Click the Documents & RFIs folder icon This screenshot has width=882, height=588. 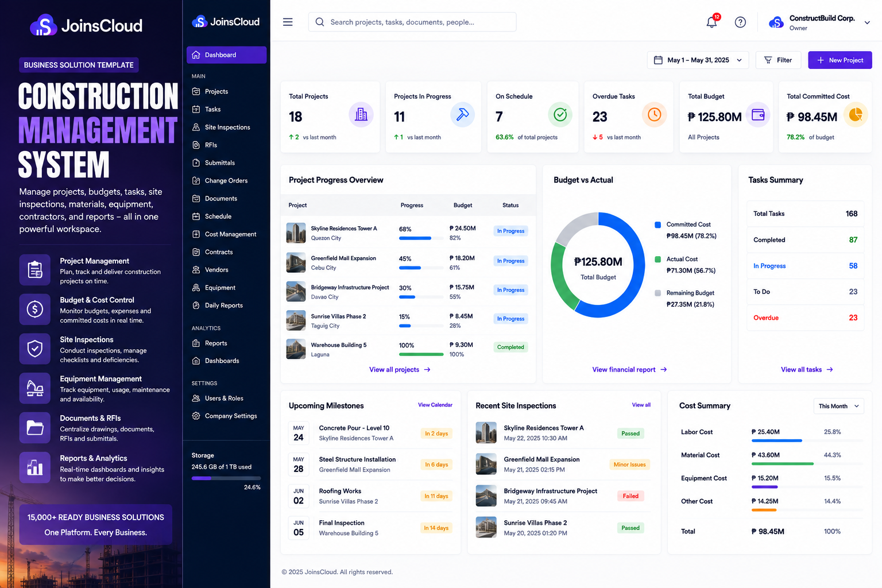35,428
